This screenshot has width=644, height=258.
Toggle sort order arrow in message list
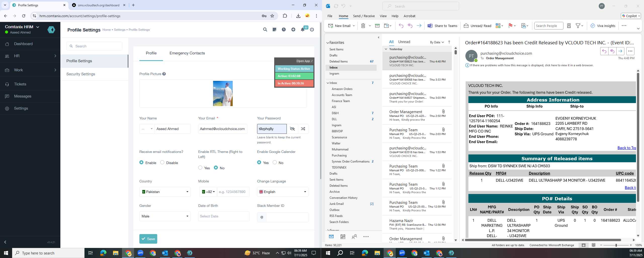(449, 42)
